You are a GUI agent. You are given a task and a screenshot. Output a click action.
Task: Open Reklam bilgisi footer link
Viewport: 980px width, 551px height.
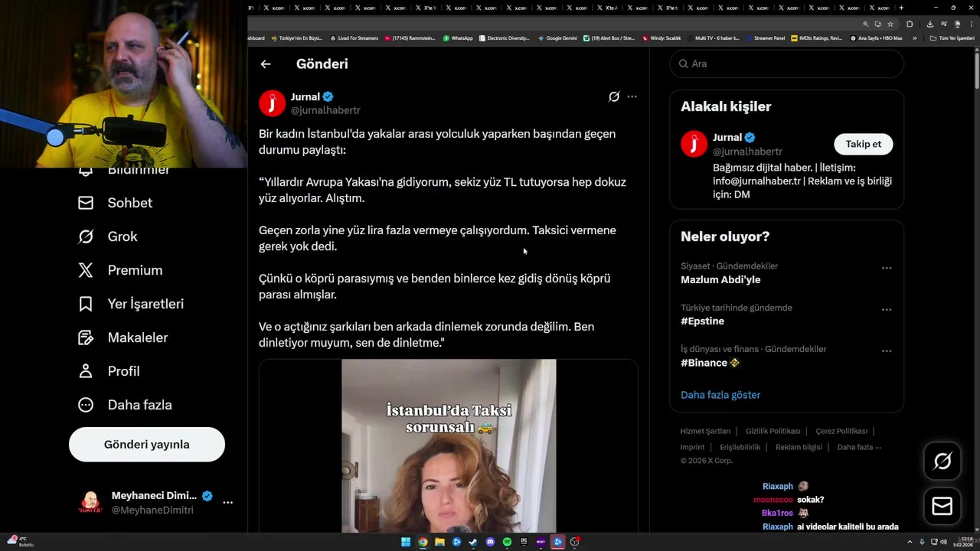click(799, 447)
